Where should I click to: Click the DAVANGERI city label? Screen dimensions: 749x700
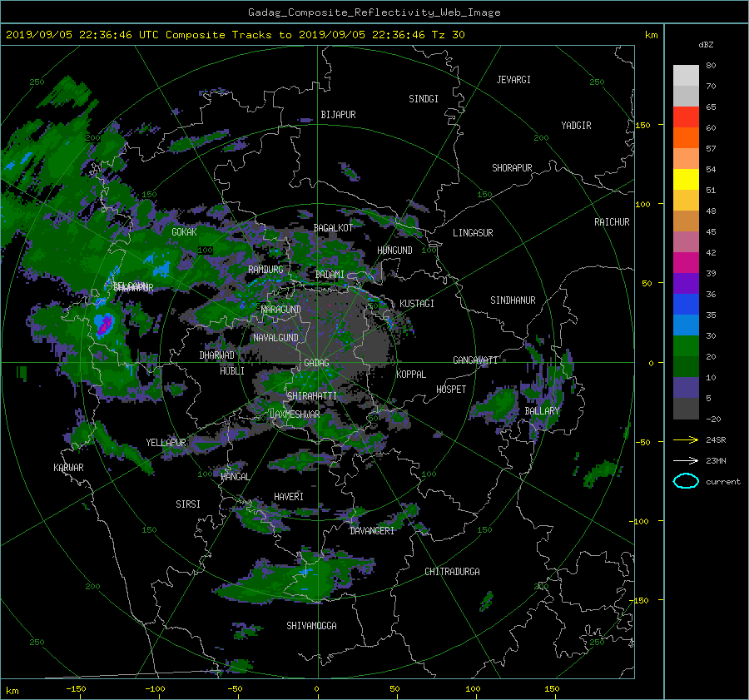[372, 531]
